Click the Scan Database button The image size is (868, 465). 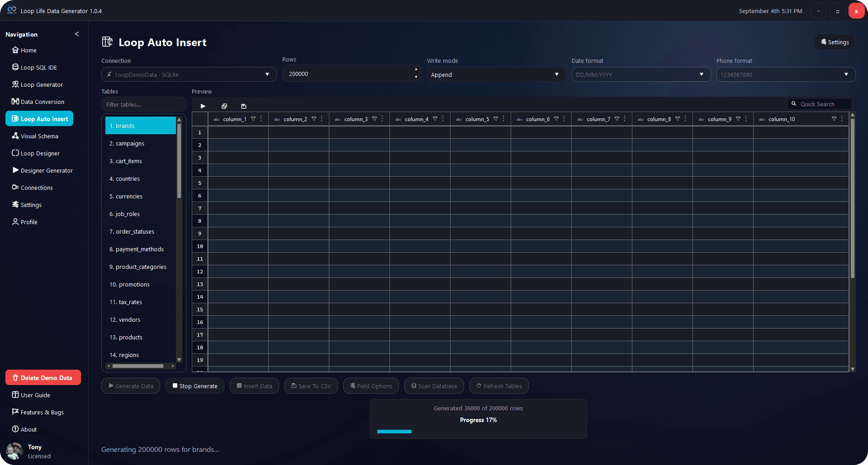[434, 386]
